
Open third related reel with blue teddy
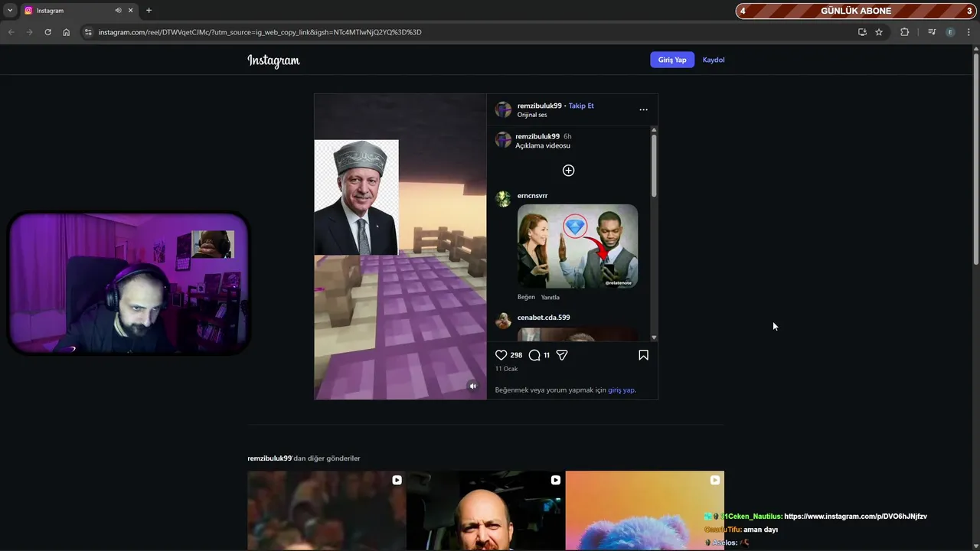click(x=645, y=510)
